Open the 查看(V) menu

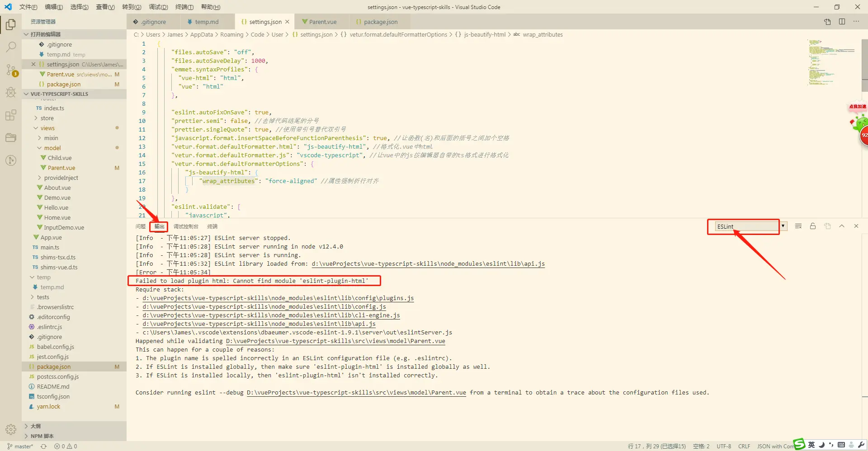pos(105,7)
